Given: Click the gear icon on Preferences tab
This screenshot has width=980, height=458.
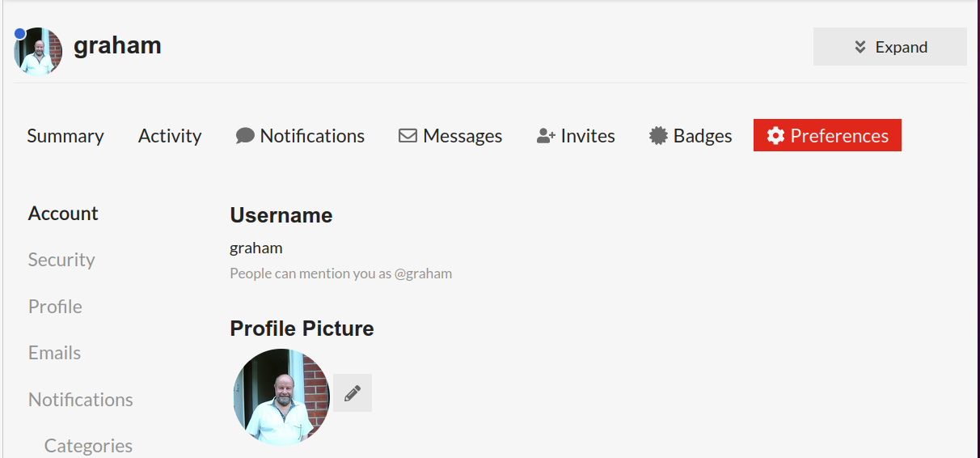Looking at the screenshot, I should pos(775,136).
